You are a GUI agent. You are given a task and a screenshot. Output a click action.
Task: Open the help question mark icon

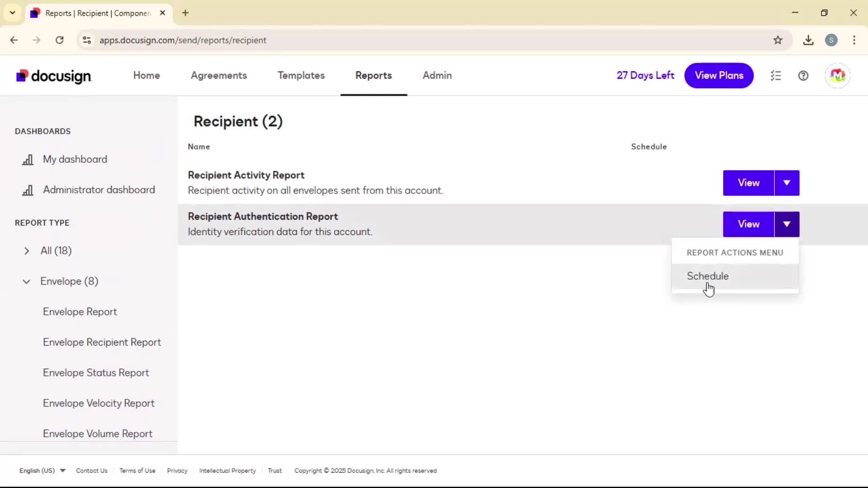click(803, 76)
